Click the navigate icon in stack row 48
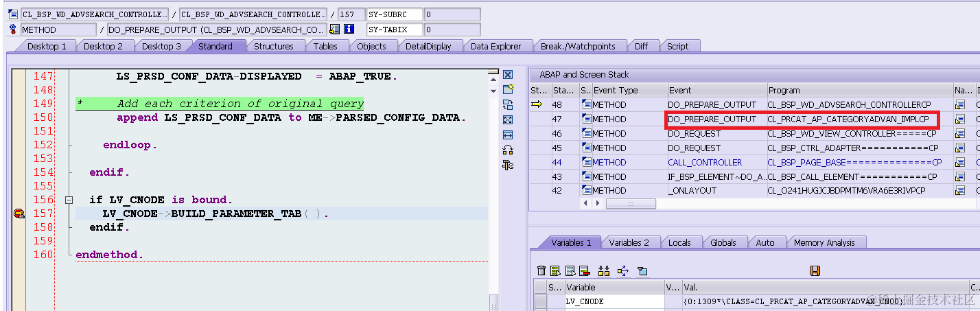 coord(960,104)
